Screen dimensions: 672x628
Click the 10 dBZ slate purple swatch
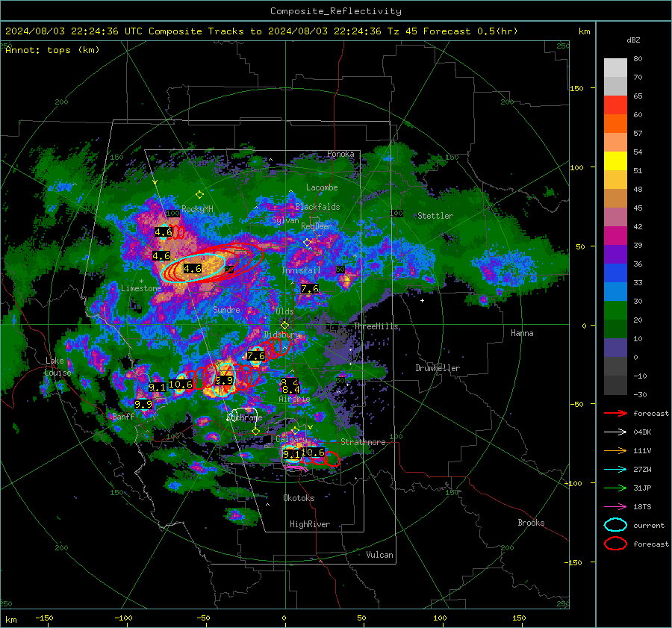(x=615, y=348)
